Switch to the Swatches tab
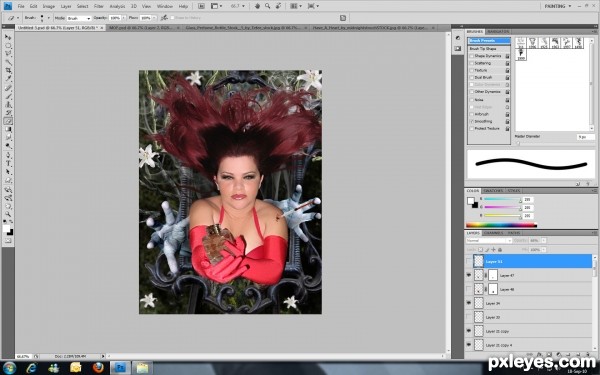 [x=493, y=191]
